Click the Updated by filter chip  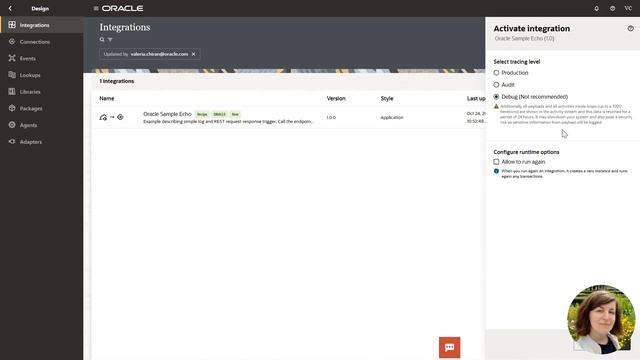coord(150,54)
